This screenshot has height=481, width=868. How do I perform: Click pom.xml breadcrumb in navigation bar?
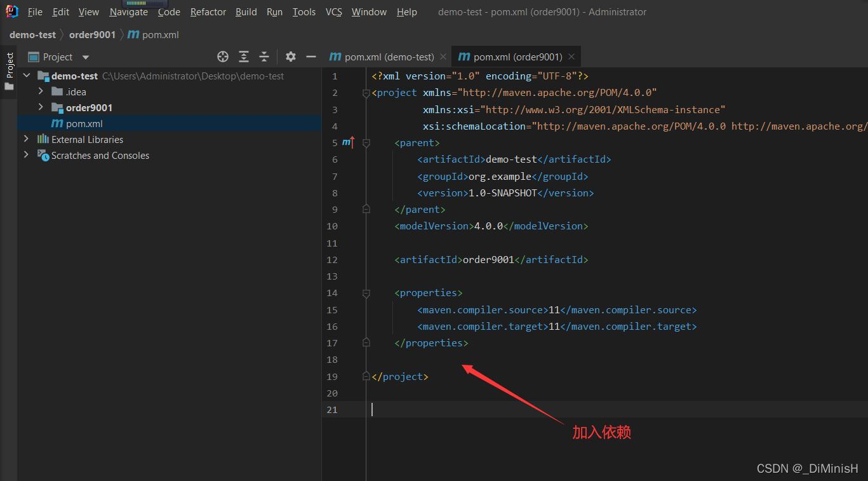154,35
